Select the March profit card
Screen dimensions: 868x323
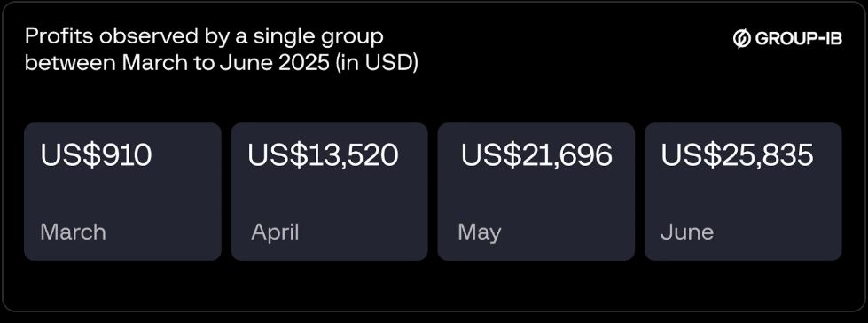(x=122, y=192)
